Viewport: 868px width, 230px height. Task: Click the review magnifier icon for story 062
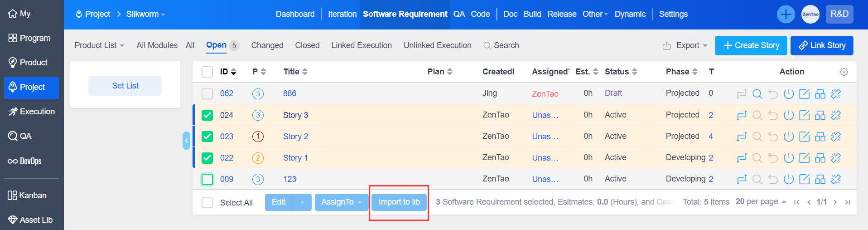coord(757,94)
